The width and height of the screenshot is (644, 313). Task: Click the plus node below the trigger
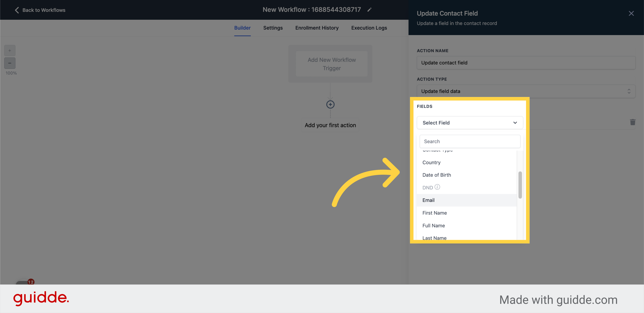pyautogui.click(x=330, y=104)
